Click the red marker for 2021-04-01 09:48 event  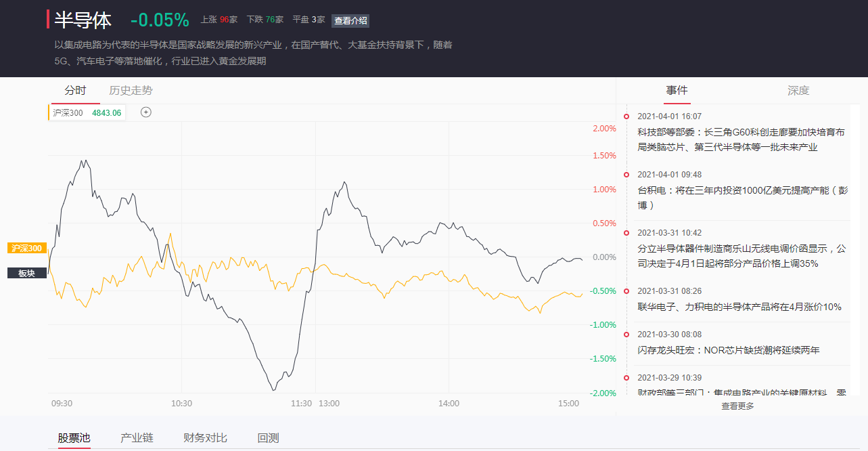[626, 175]
